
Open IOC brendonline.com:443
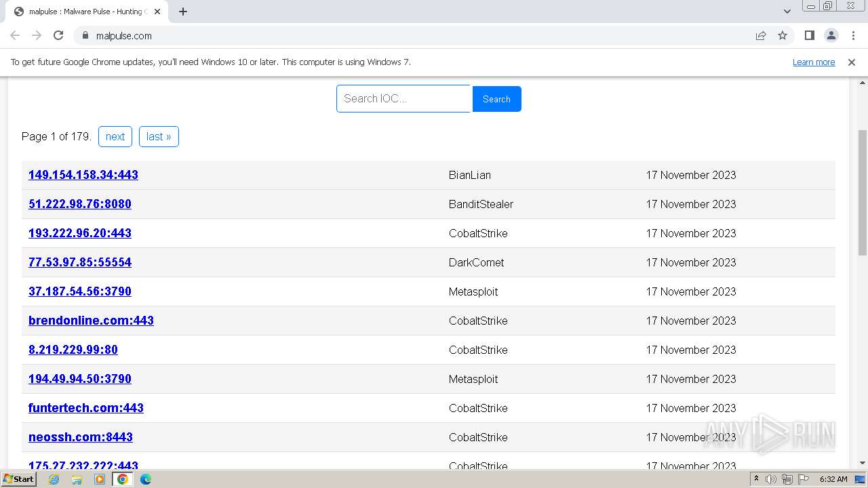[91, 321]
